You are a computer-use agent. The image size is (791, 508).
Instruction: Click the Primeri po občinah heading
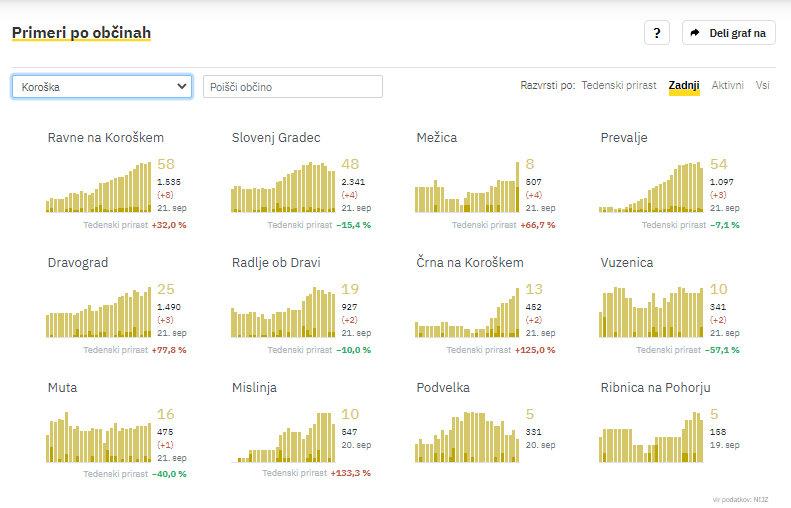[x=81, y=33]
